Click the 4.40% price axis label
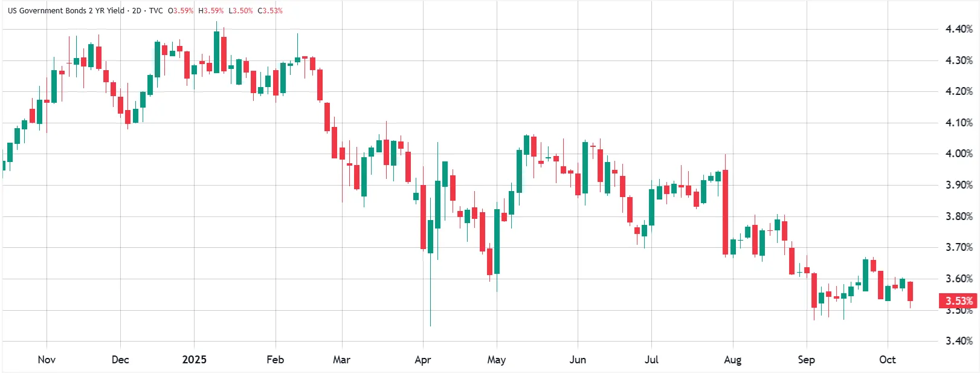Screen dimensions: 980x373 pyautogui.click(x=959, y=29)
